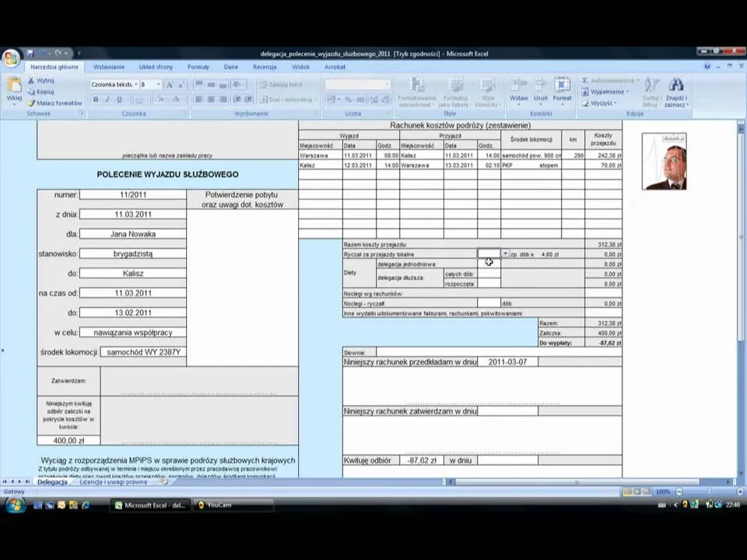747x560 pixels.
Task: Click the Wytnij cut command
Action: (x=44, y=80)
